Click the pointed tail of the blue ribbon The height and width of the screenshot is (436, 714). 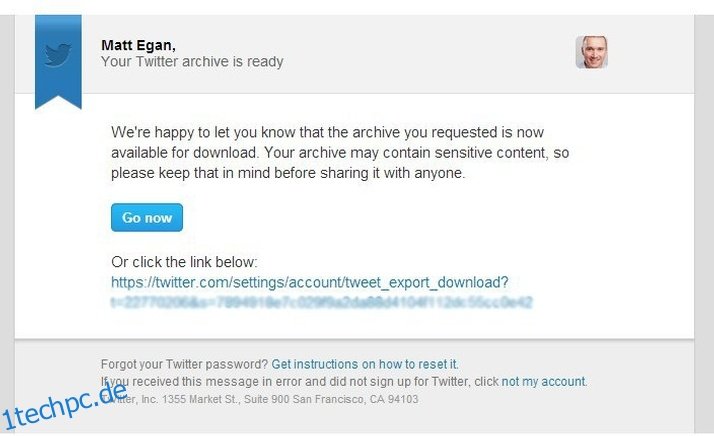(58, 101)
